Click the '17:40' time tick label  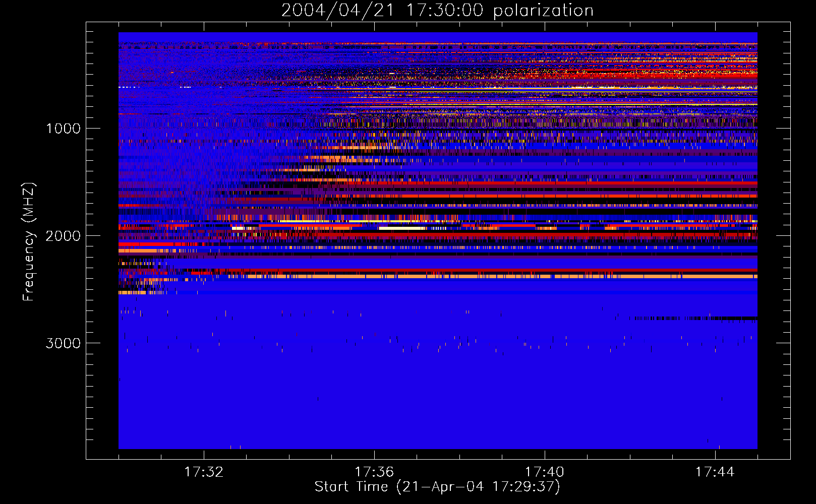pos(545,472)
